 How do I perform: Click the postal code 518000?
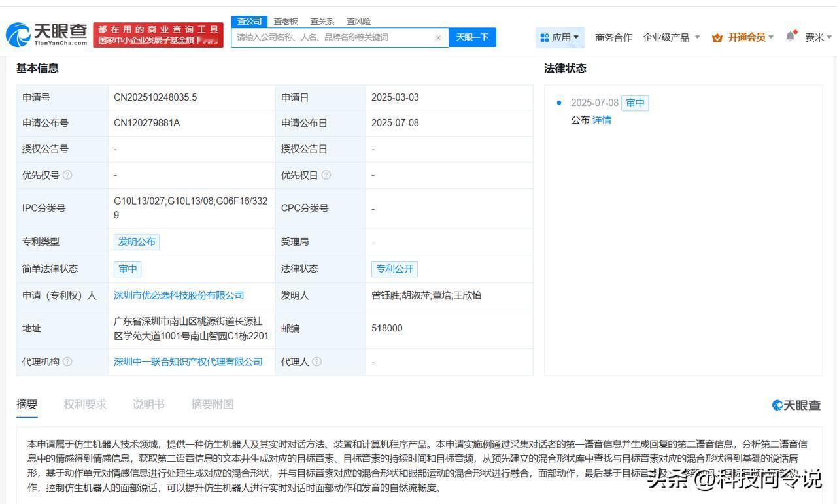(x=387, y=328)
